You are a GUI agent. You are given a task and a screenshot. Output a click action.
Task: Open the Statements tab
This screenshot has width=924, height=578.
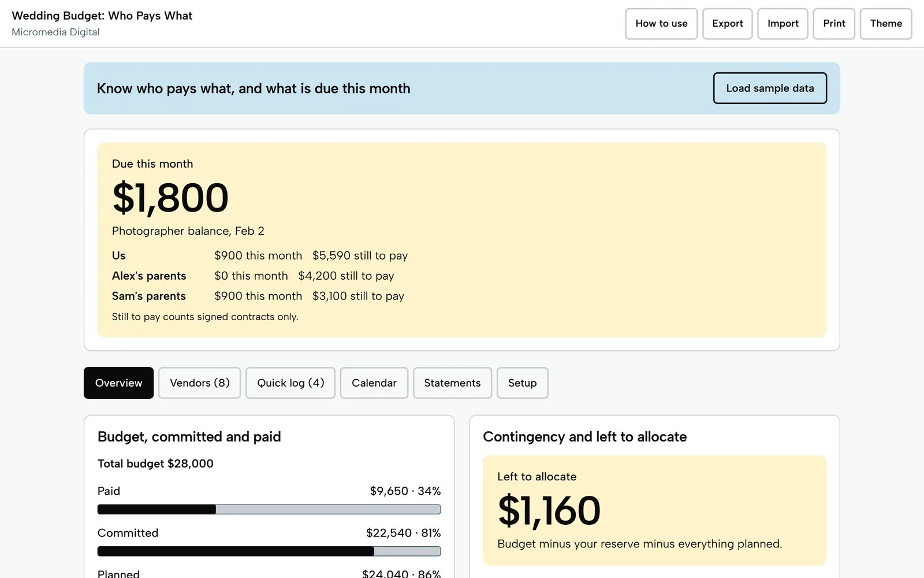click(452, 383)
